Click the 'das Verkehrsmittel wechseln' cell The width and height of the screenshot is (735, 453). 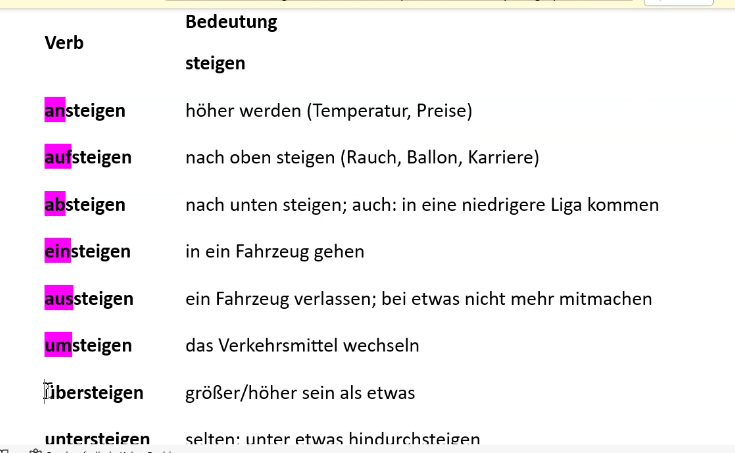coord(302,345)
